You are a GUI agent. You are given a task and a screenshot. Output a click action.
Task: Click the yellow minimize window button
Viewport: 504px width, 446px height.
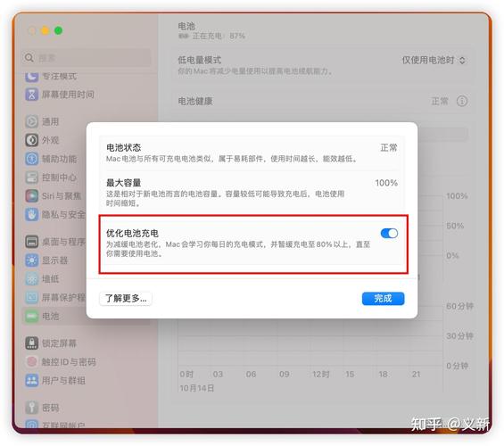pos(45,31)
